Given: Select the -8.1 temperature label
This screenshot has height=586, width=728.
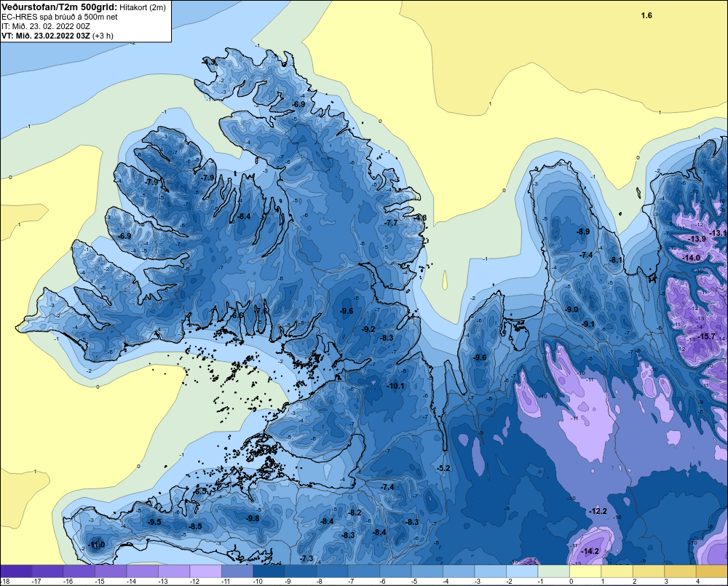Looking at the screenshot, I should [616, 260].
